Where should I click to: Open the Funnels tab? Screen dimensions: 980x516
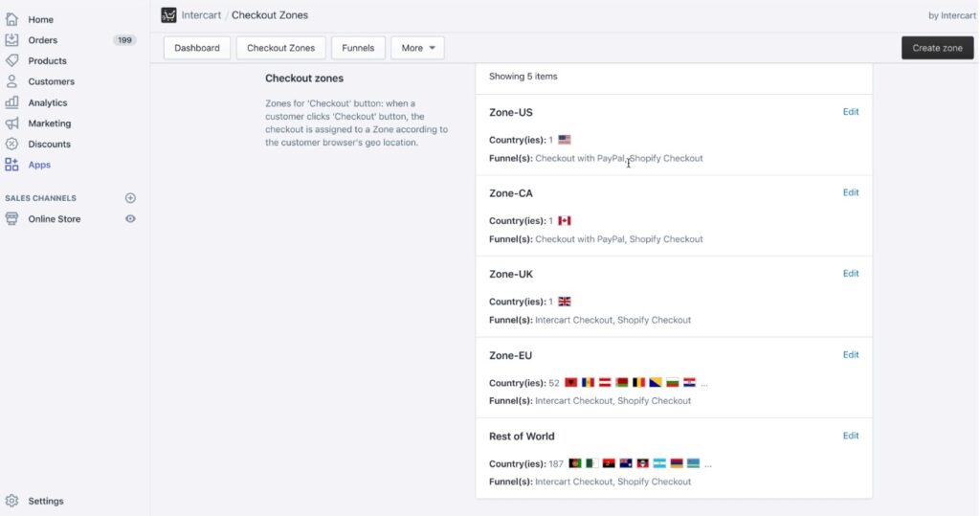click(358, 48)
